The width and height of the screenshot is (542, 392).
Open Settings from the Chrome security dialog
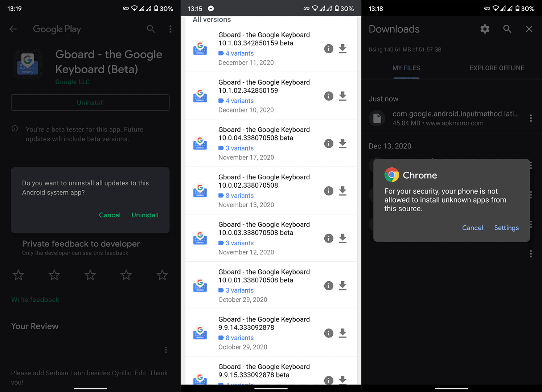(506, 228)
